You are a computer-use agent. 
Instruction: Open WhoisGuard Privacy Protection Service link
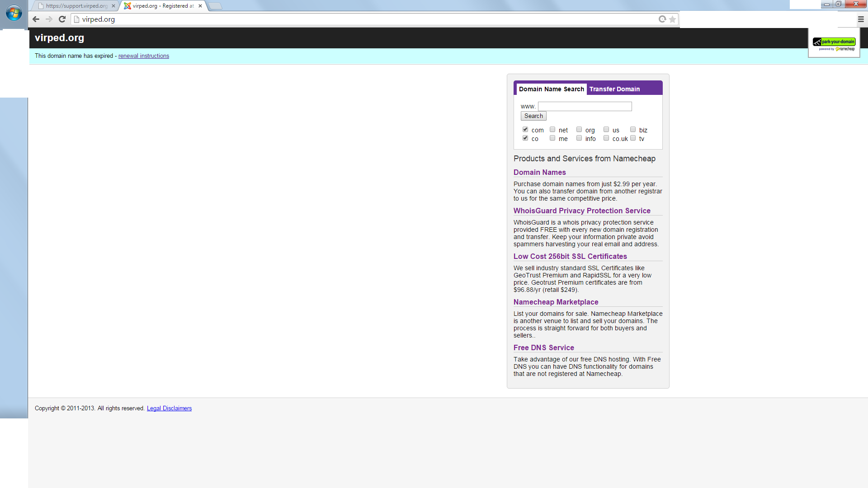pyautogui.click(x=582, y=211)
